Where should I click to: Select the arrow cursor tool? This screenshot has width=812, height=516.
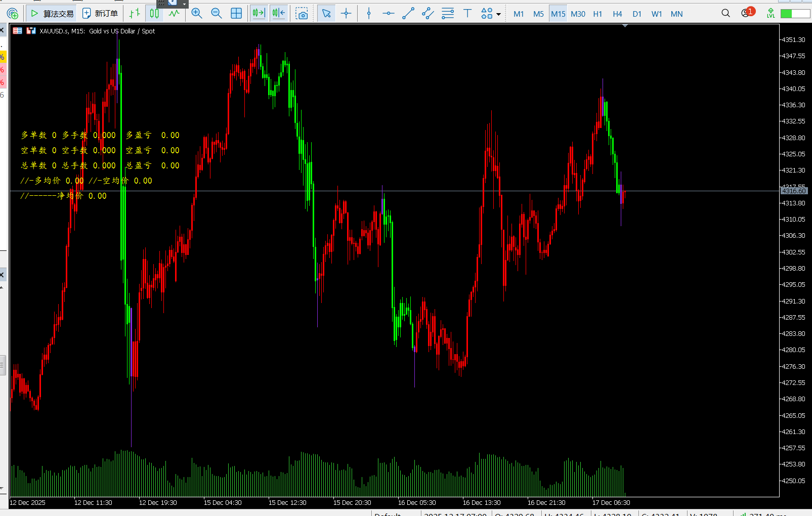click(x=326, y=14)
